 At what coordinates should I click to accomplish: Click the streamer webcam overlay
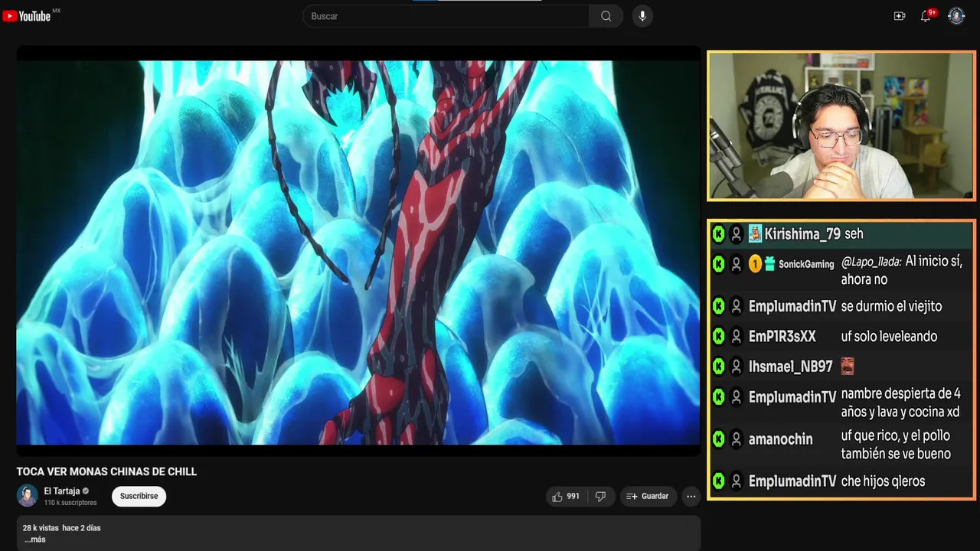[841, 126]
